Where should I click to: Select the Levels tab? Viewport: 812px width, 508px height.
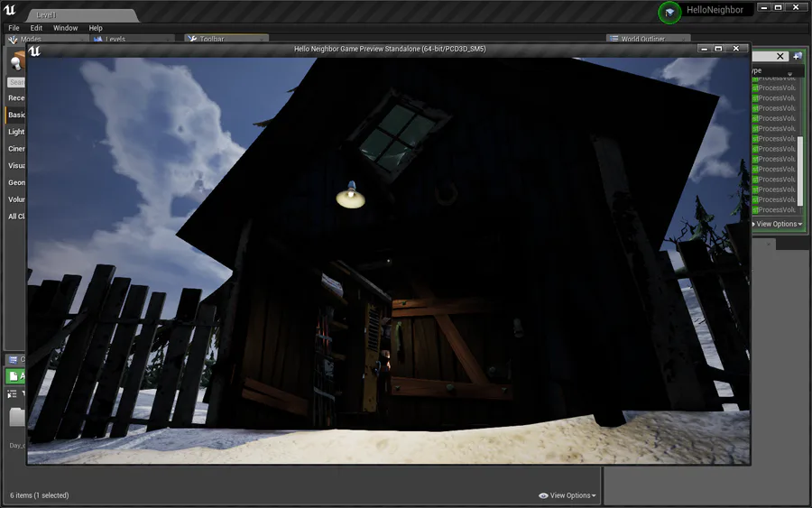click(x=132, y=39)
